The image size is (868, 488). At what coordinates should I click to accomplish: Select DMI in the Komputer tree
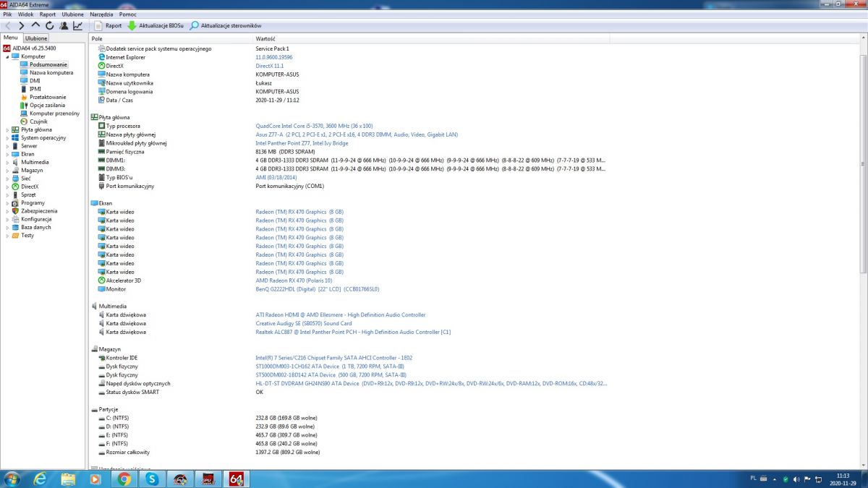35,81
